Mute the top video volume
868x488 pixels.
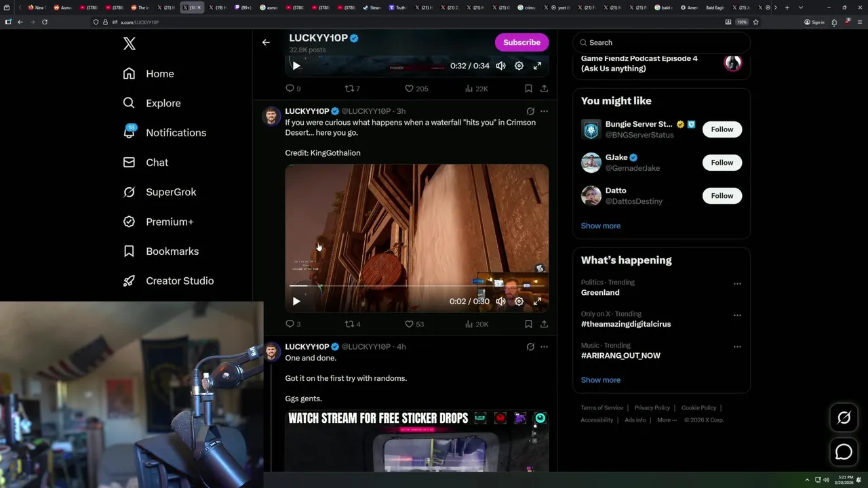(500, 66)
